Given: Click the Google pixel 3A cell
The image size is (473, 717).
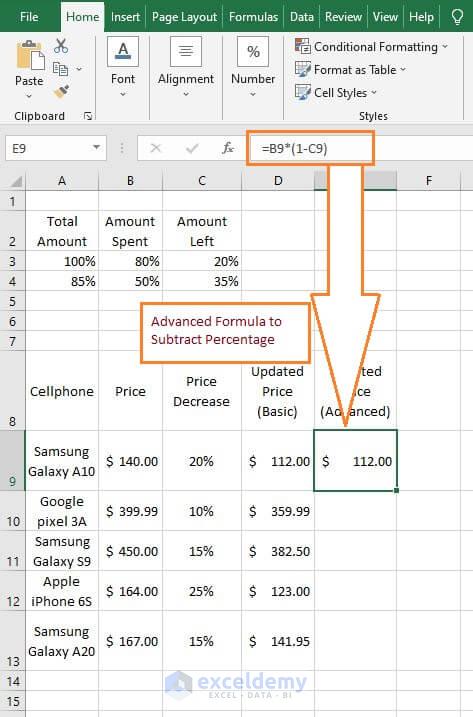Looking at the screenshot, I should click(x=62, y=511).
